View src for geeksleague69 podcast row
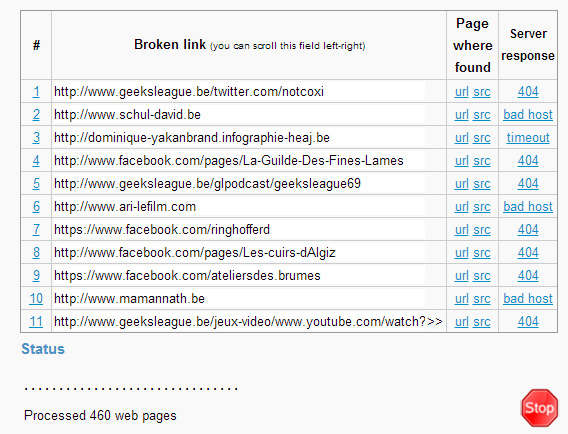568x434 pixels. click(482, 184)
